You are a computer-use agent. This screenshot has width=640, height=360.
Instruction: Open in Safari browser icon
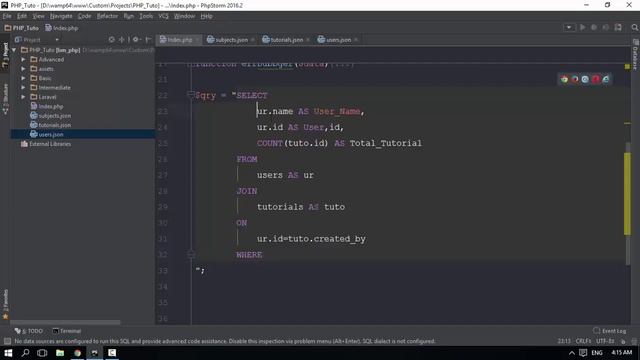click(x=585, y=80)
